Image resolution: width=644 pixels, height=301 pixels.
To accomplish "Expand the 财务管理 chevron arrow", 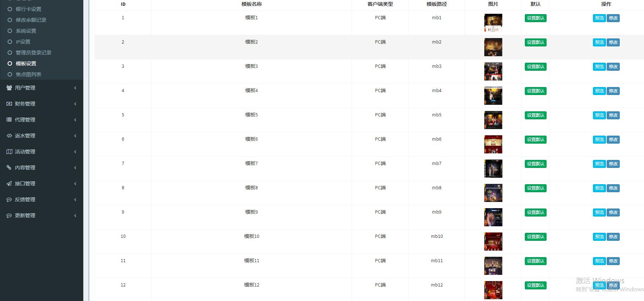I will [x=75, y=104].
